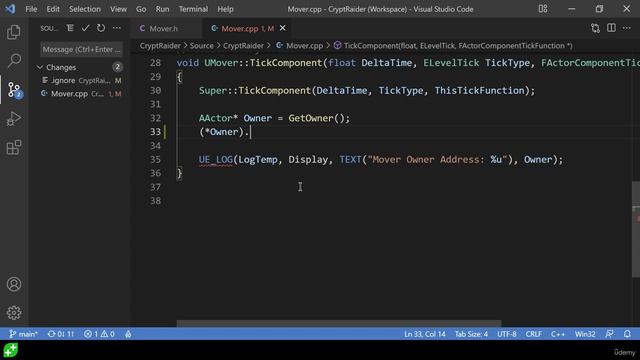Click the Mover.cpp breadcrumb
The image size is (640, 360).
pos(300,46)
